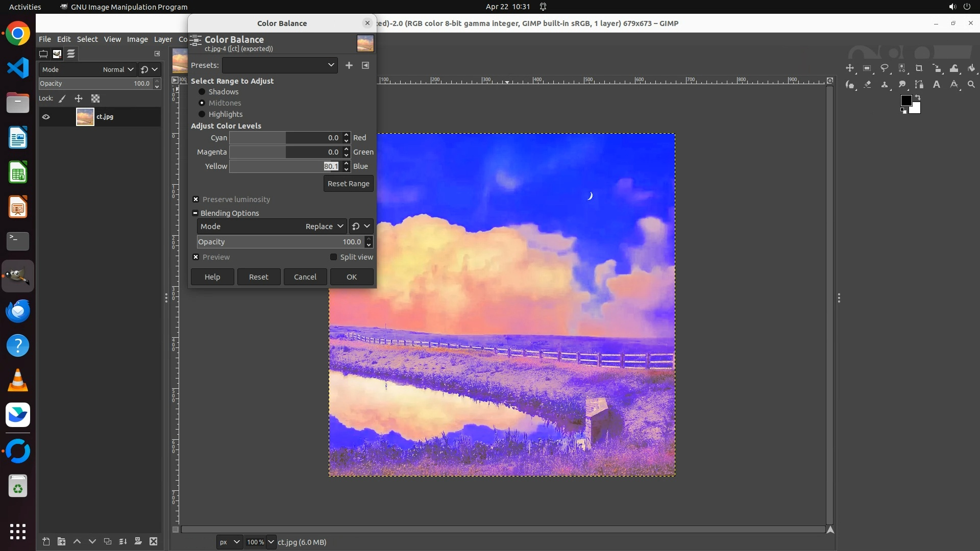Select the Eraser tool
The width and height of the screenshot is (980, 551).
point(867,84)
